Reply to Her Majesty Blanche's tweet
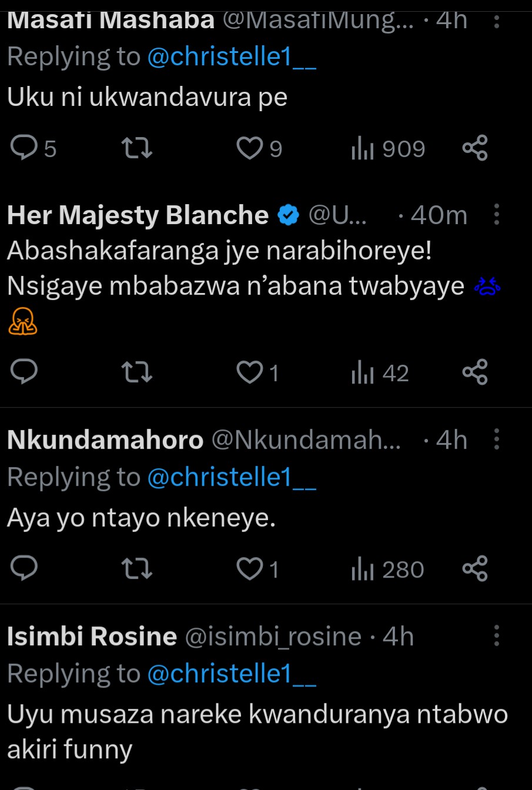The height and width of the screenshot is (790, 532). pyautogui.click(x=25, y=372)
